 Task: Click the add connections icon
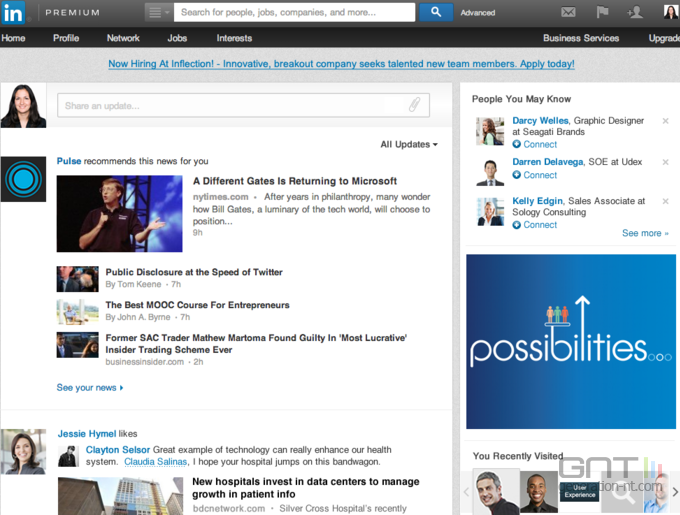[634, 12]
